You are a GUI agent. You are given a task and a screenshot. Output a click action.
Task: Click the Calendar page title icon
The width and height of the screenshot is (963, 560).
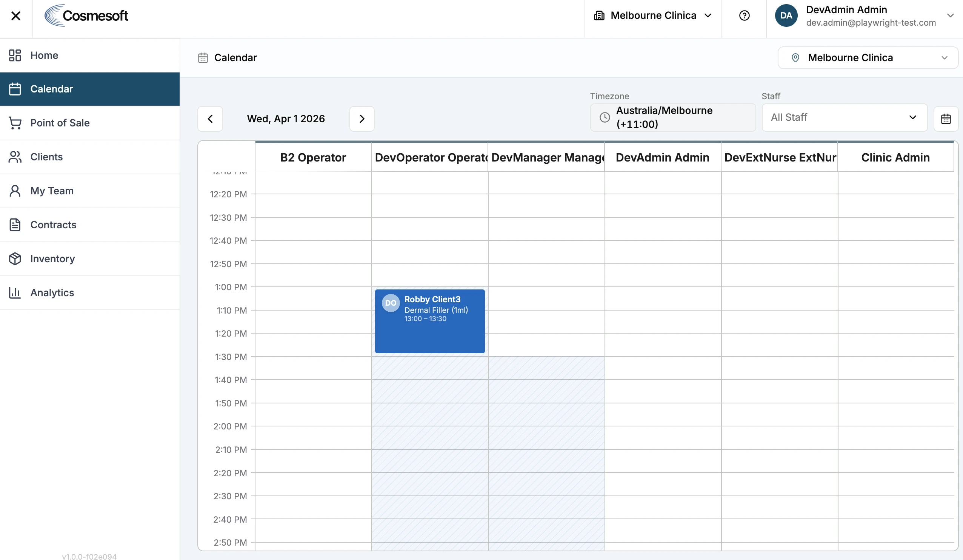[203, 58]
